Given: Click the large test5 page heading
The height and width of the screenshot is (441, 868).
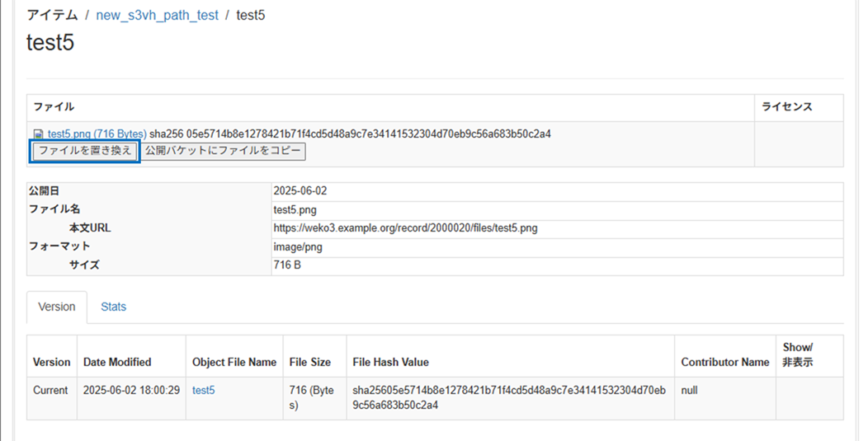Looking at the screenshot, I should pos(50,43).
